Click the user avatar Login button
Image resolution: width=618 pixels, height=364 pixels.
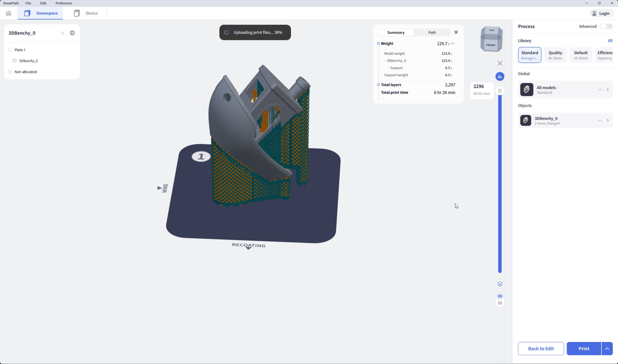[601, 13]
